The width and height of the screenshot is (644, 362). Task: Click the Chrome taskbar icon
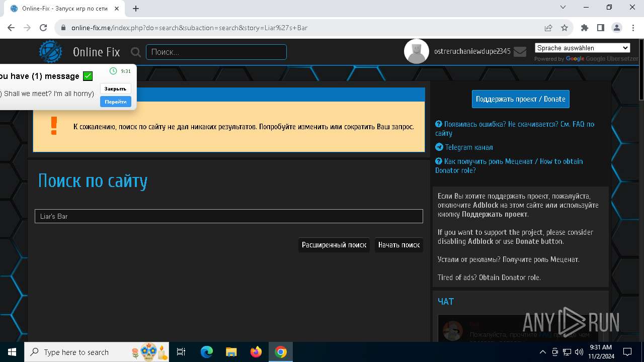click(x=281, y=352)
